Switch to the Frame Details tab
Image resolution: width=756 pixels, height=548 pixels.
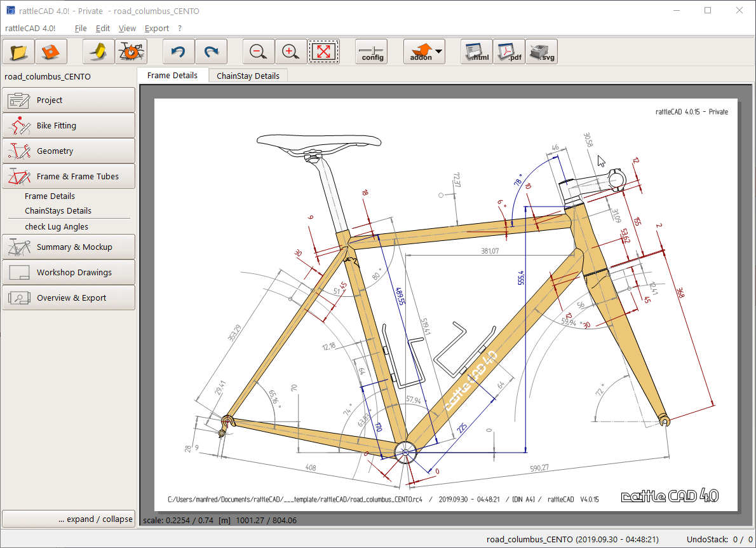(x=173, y=75)
